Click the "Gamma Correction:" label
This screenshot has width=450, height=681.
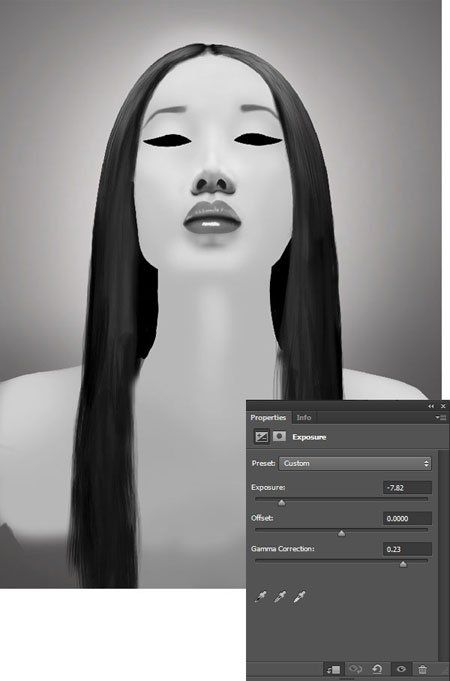point(282,549)
